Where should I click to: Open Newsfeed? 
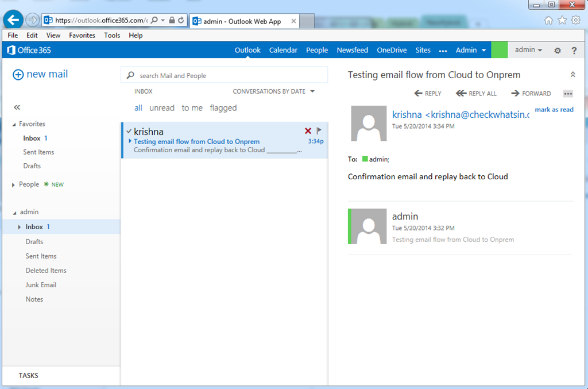352,50
